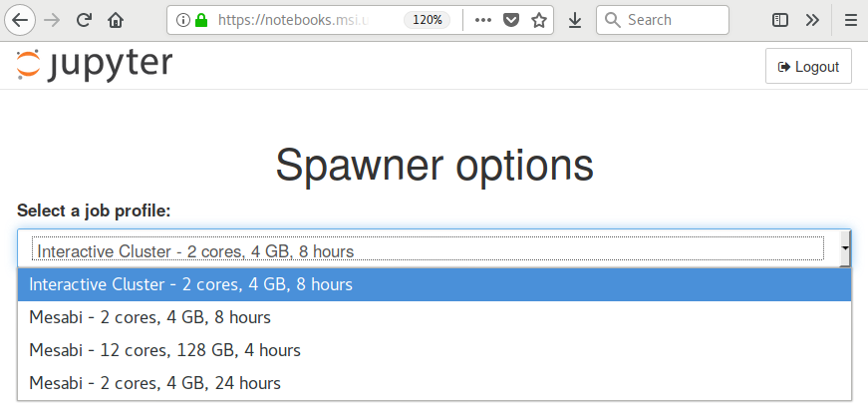Toggle the browser sidebar view
The width and height of the screenshot is (868, 420).
tap(781, 20)
